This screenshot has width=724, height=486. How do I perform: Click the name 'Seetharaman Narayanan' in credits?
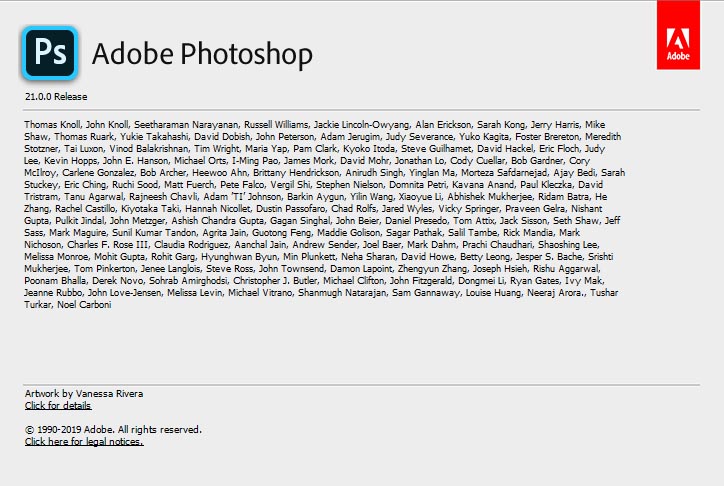pos(186,125)
